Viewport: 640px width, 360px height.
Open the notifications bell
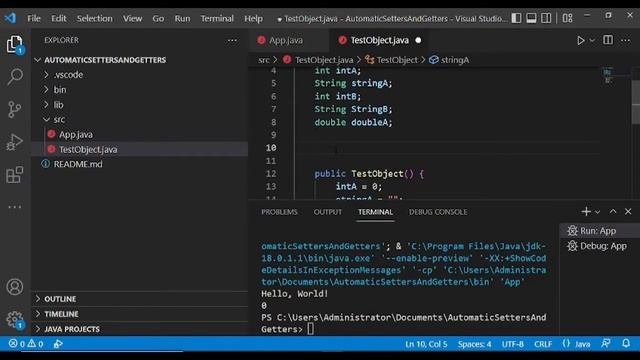(626, 344)
